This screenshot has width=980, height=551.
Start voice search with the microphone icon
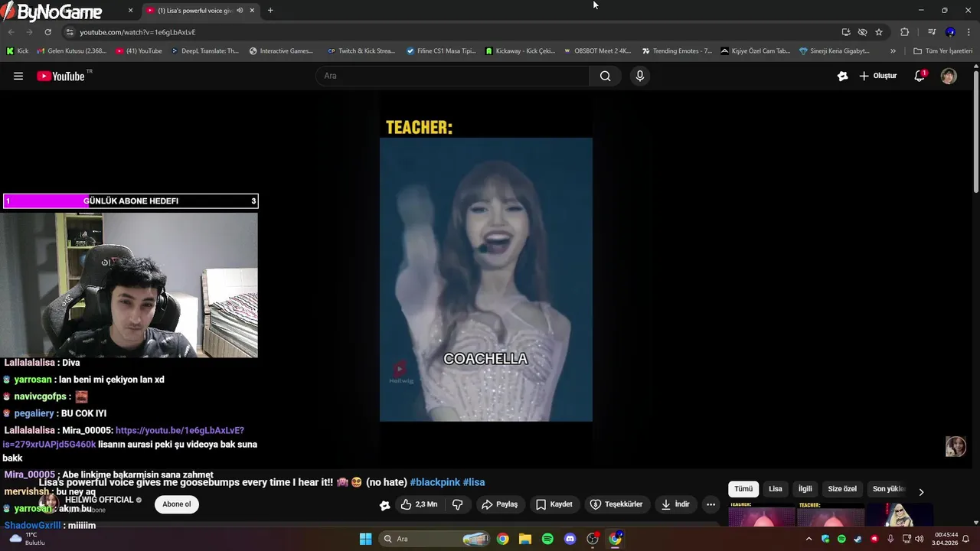coord(640,76)
